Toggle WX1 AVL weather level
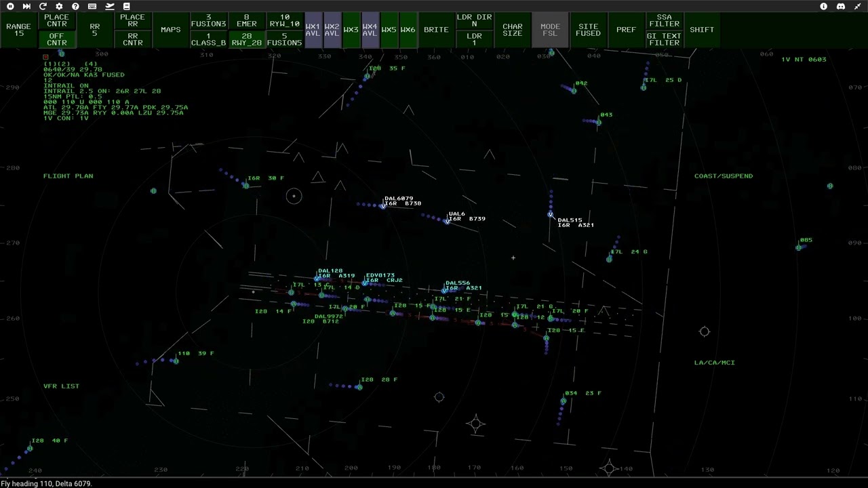The height and width of the screenshot is (488, 868). (313, 30)
